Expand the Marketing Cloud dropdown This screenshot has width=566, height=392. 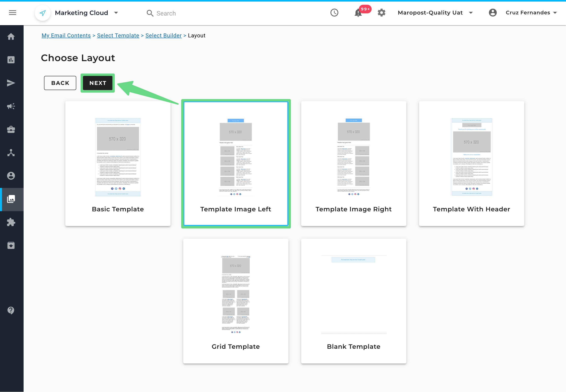click(x=116, y=13)
